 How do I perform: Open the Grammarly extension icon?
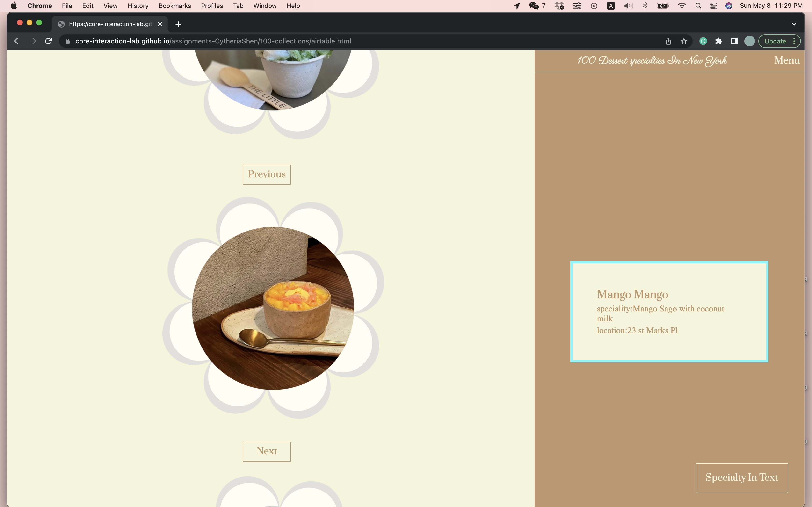click(x=703, y=41)
